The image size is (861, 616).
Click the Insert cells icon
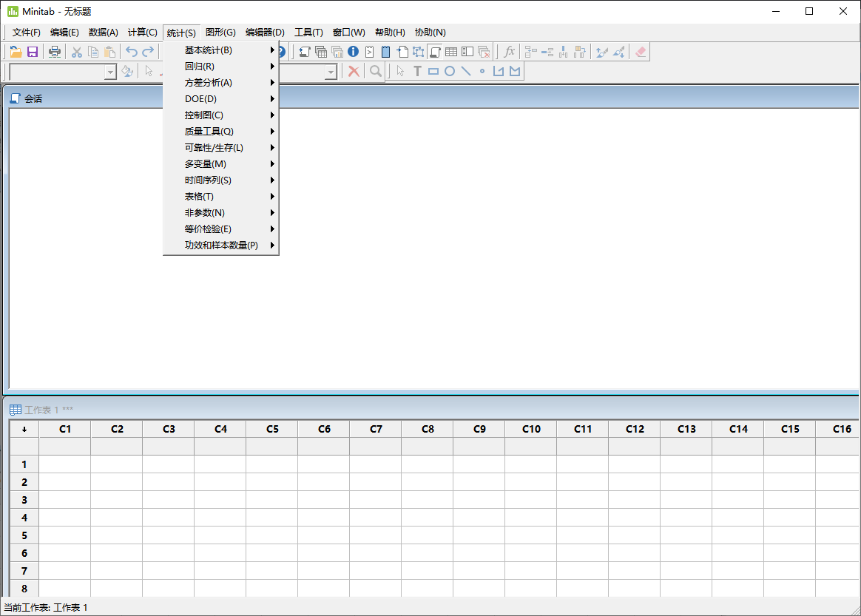pyautogui.click(x=530, y=53)
